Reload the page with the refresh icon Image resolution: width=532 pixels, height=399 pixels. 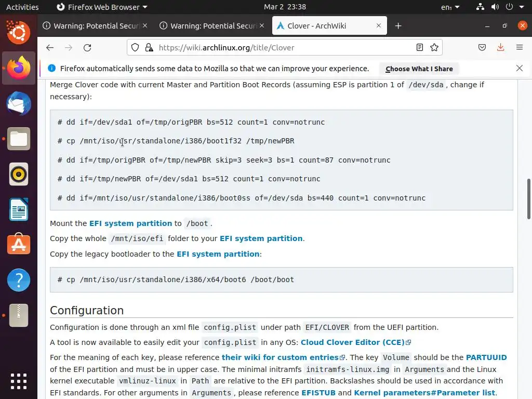[87, 47]
